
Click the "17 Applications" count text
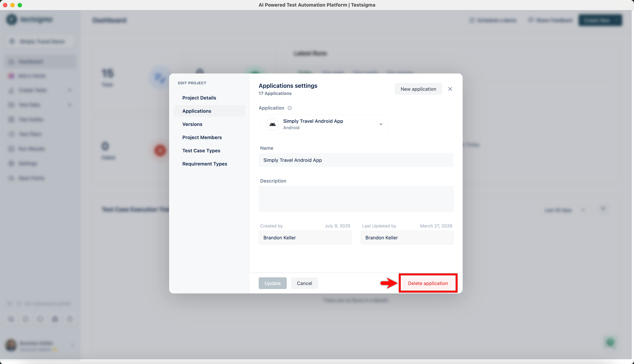click(x=275, y=93)
